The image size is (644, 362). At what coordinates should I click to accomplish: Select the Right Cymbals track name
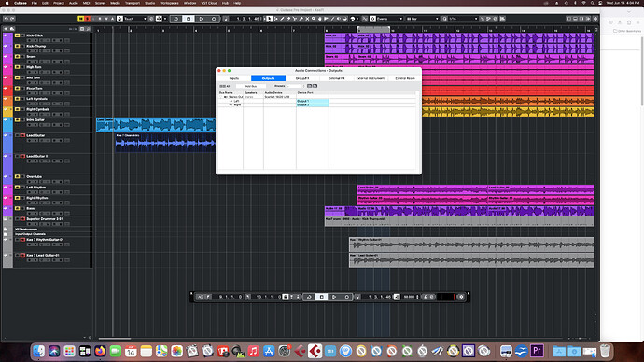[x=37, y=109]
